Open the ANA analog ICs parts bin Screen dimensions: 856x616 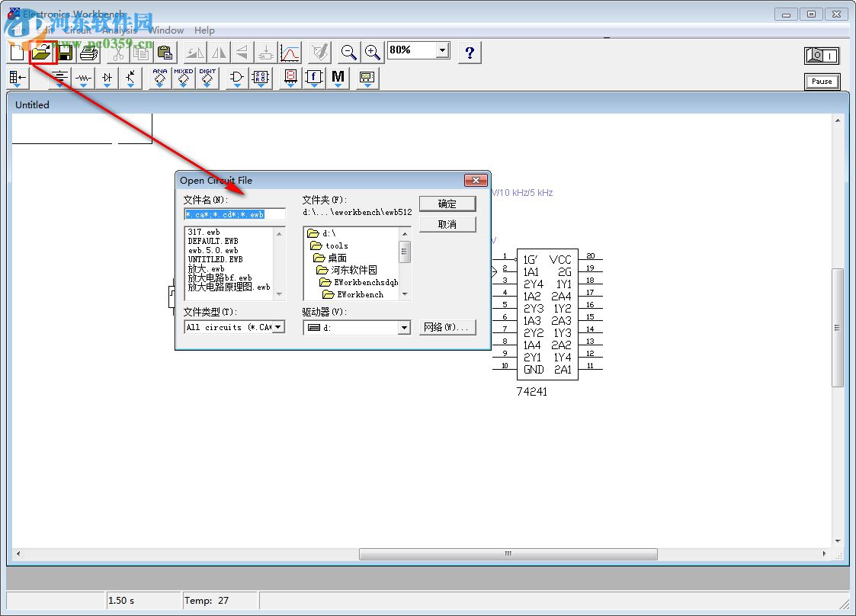point(158,78)
